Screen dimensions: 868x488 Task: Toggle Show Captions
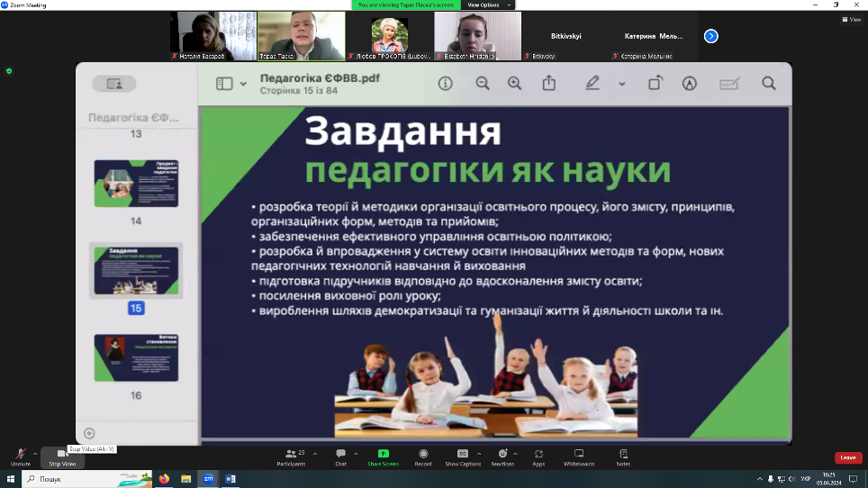click(x=463, y=457)
